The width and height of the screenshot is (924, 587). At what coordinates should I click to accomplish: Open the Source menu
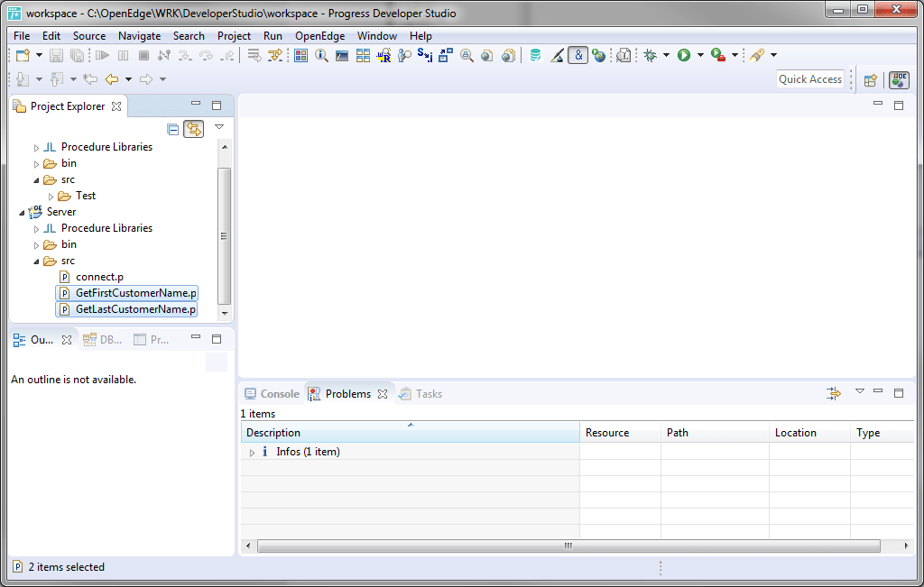pos(89,36)
